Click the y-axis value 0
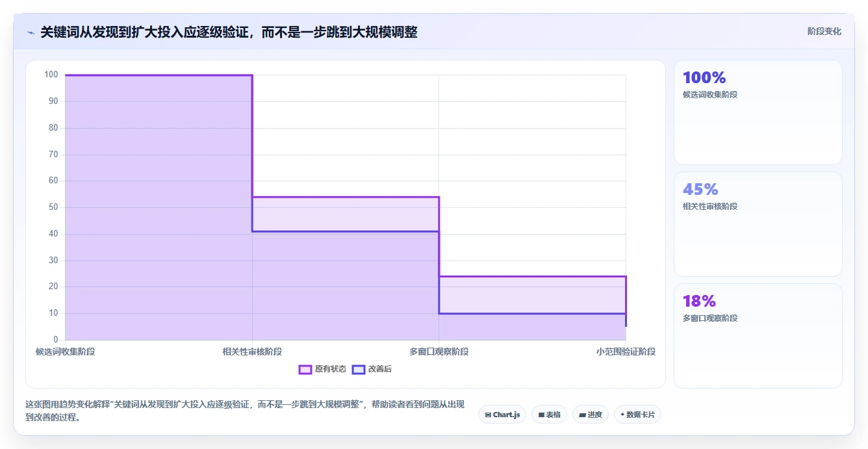Viewport: 868px width, 449px height. pyautogui.click(x=56, y=340)
